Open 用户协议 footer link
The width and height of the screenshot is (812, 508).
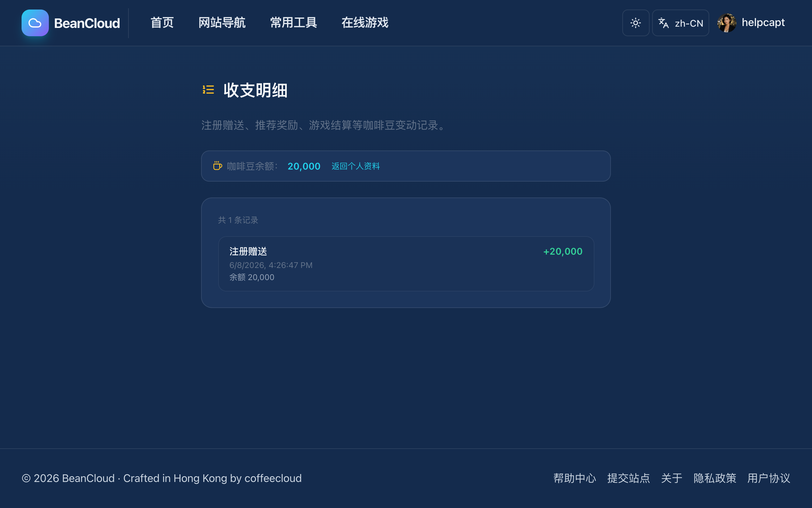click(x=769, y=478)
